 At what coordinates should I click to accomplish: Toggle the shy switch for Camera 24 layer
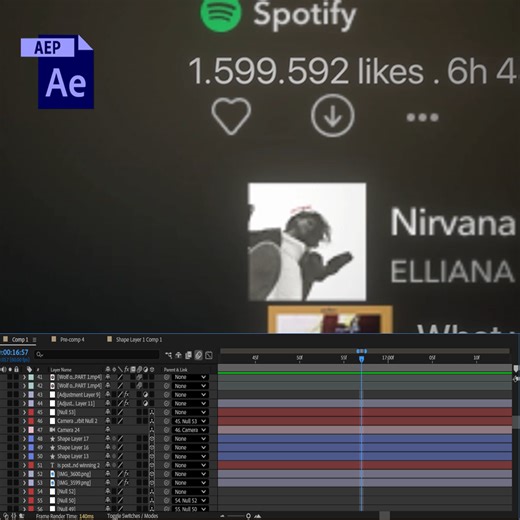pos(108,430)
